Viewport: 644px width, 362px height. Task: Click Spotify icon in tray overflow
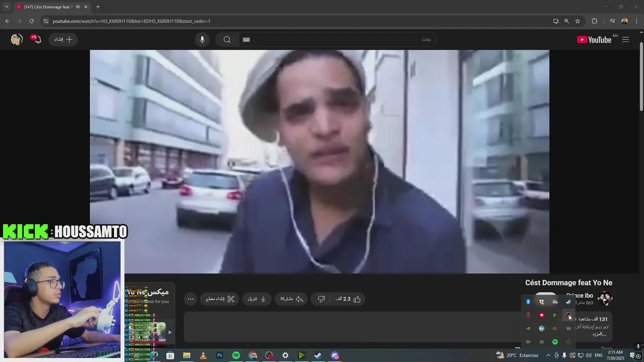[555, 342]
